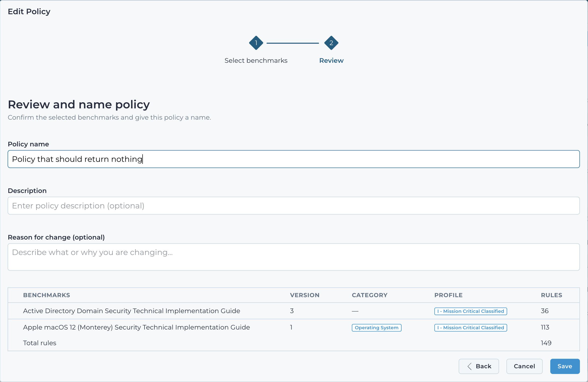The height and width of the screenshot is (382, 588).
Task: Select the Apple macOS 12 Monterey benchmark row
Action: (x=294, y=327)
